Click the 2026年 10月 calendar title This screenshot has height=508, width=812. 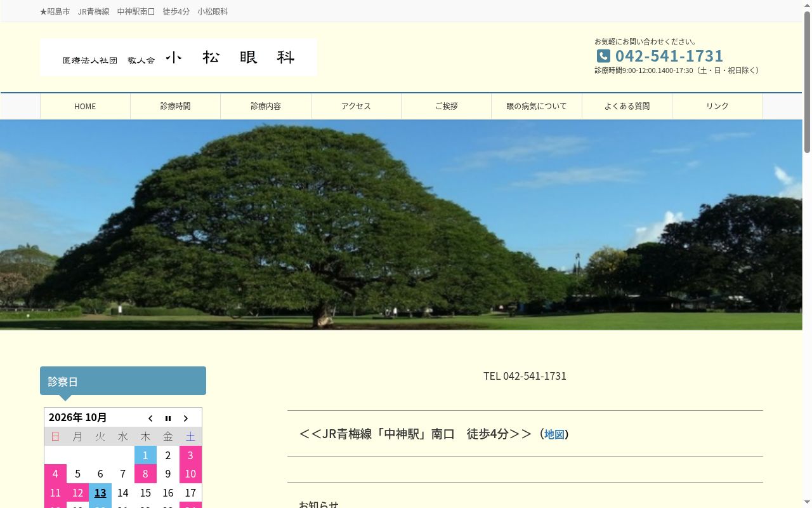[78, 417]
